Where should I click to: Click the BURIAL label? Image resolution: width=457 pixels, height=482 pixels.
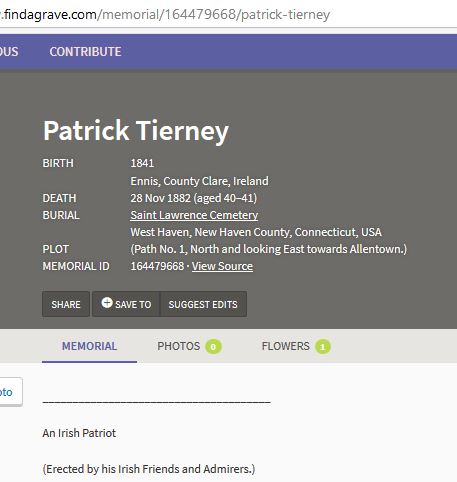pyautogui.click(x=61, y=215)
